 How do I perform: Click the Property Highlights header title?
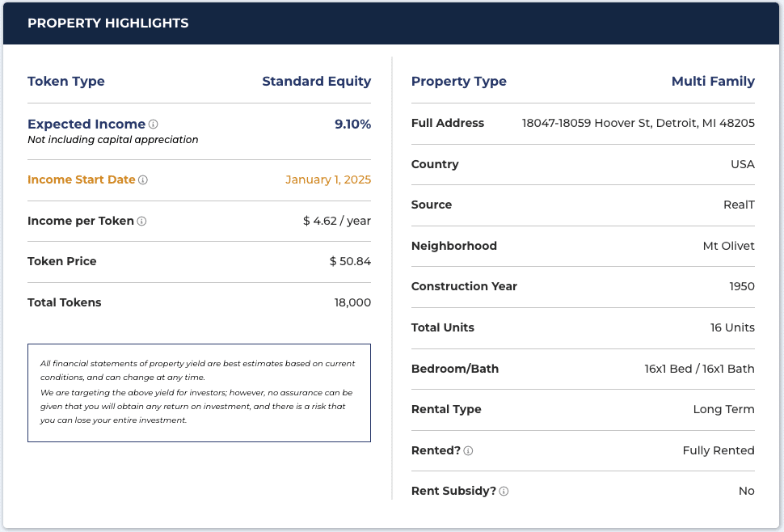(x=108, y=23)
